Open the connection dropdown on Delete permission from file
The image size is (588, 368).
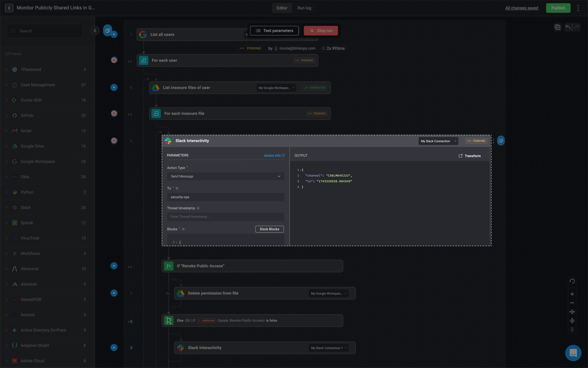pos(329,293)
